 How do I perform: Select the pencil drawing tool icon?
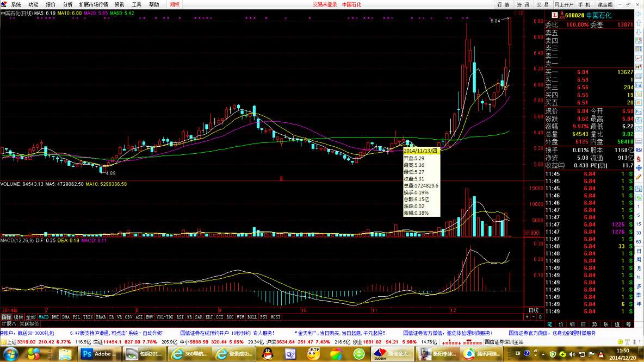(639, 177)
